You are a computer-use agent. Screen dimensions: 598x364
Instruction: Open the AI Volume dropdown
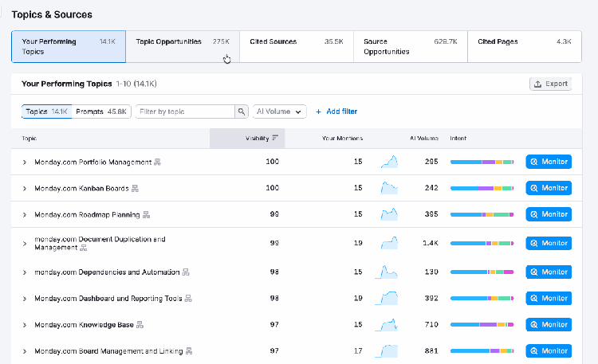coord(279,112)
